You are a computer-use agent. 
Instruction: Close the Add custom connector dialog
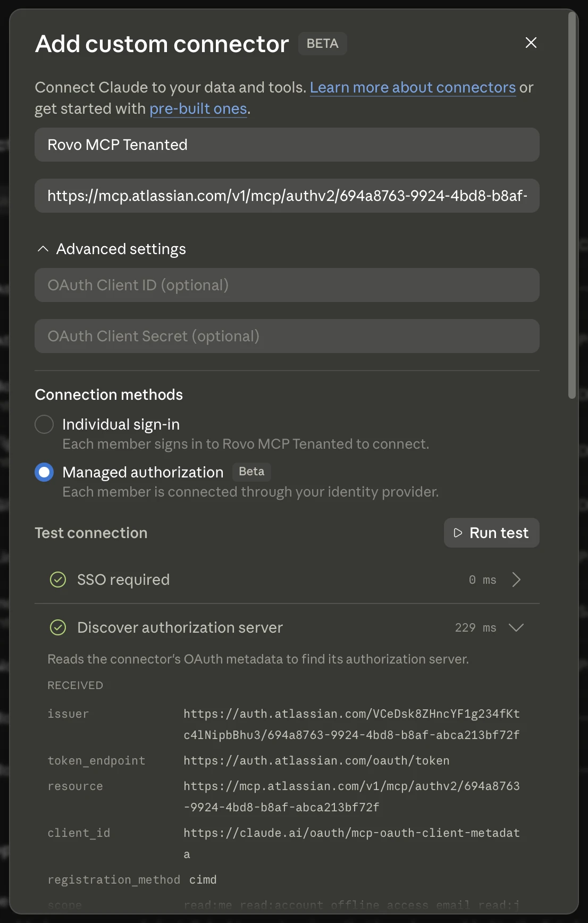(531, 43)
